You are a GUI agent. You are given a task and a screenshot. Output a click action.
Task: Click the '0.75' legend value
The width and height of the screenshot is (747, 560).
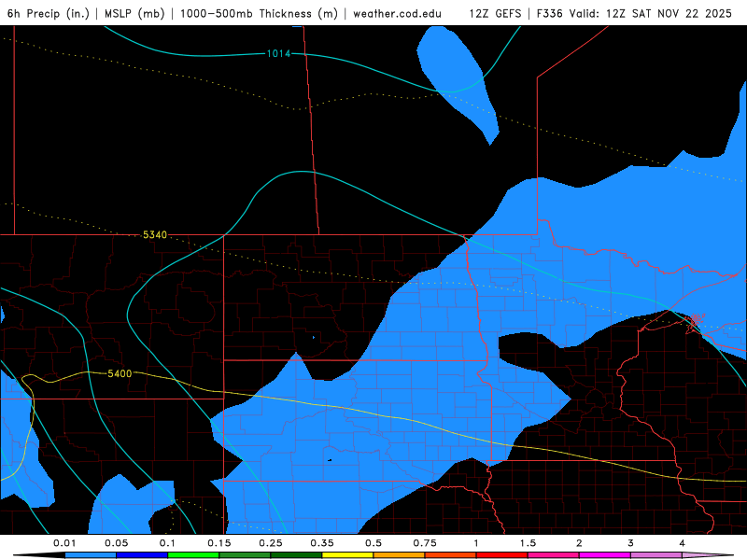point(425,543)
